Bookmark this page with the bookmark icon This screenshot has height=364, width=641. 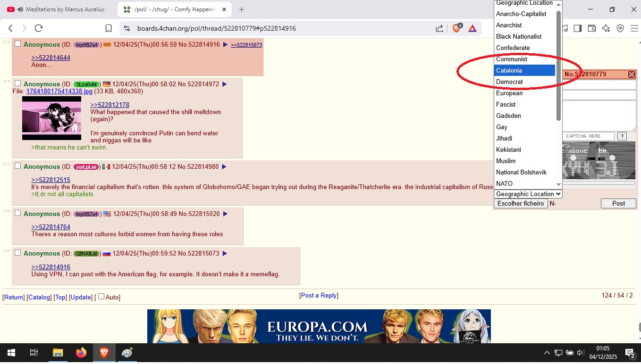[x=109, y=28]
